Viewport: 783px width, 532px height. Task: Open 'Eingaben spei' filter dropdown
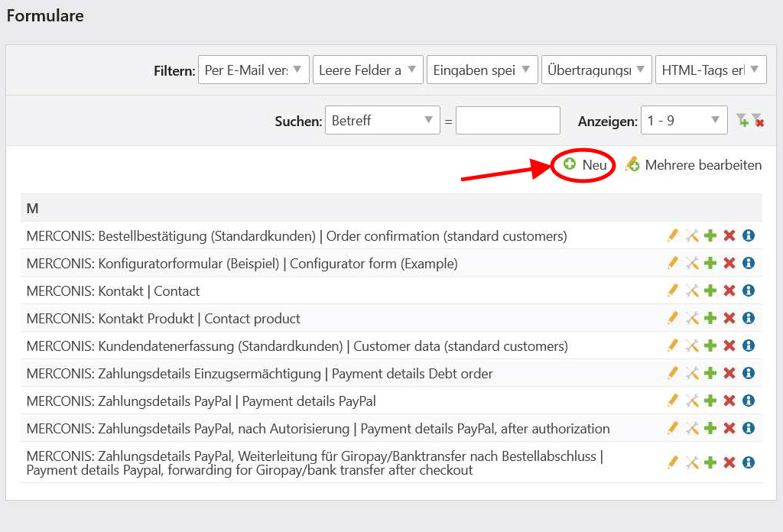click(x=482, y=70)
